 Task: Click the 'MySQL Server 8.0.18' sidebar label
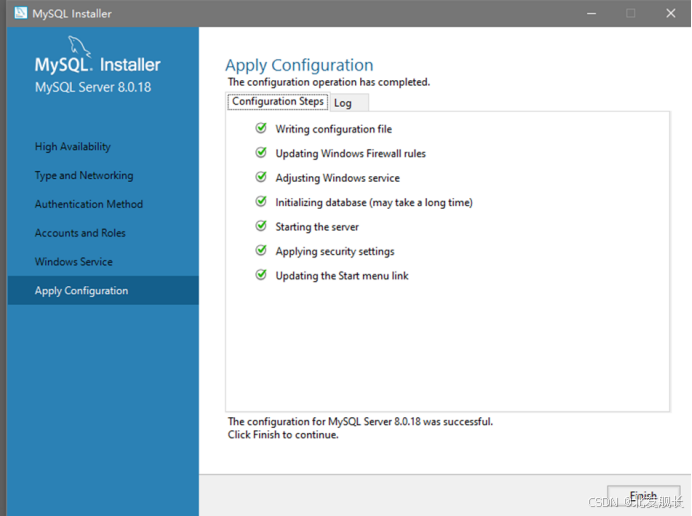[93, 87]
